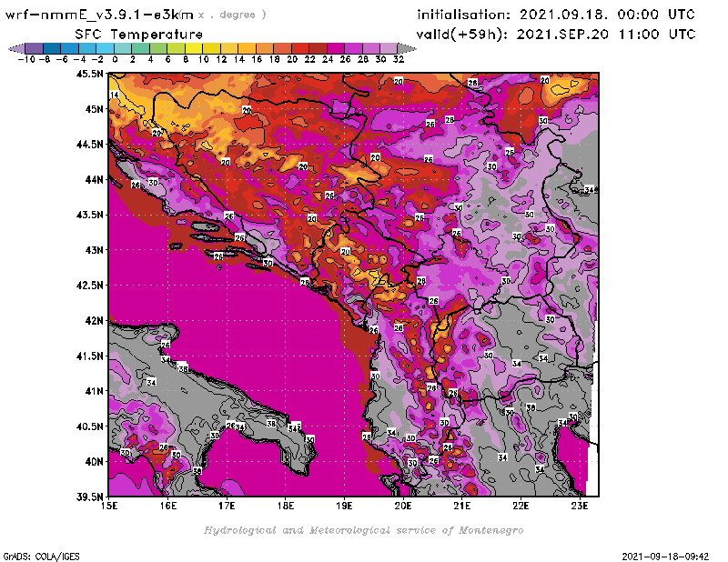Select the red swatch between 20 and 22

300,48
